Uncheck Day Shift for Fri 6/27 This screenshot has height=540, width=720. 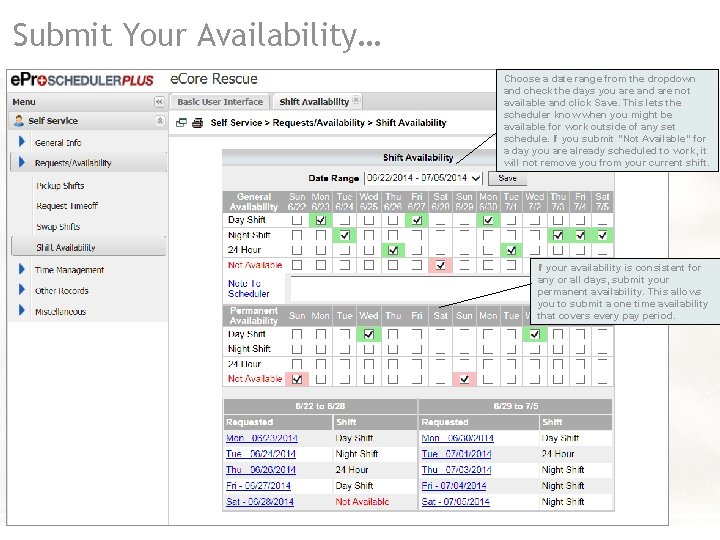click(x=416, y=220)
